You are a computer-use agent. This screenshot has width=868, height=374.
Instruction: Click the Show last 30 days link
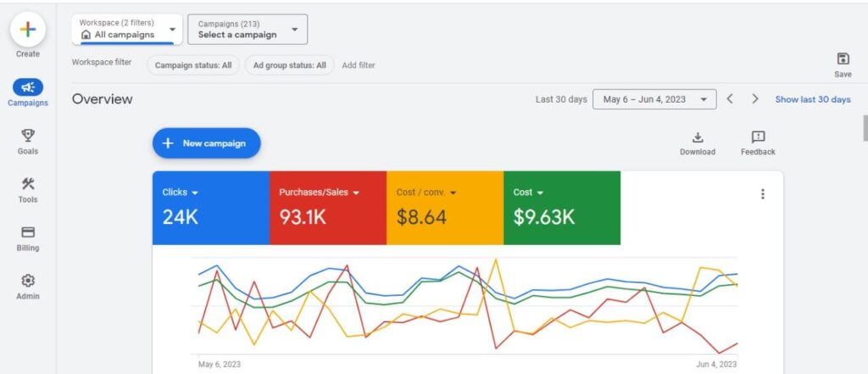(x=812, y=99)
